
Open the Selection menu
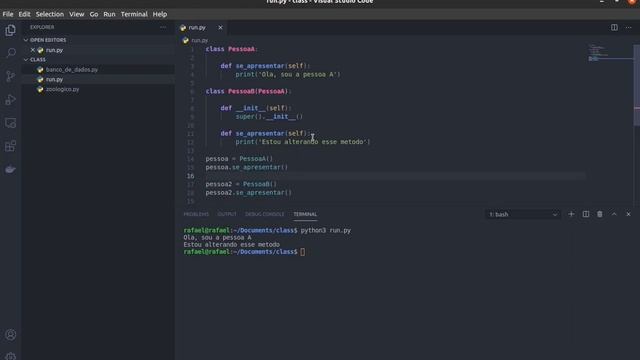point(50,14)
